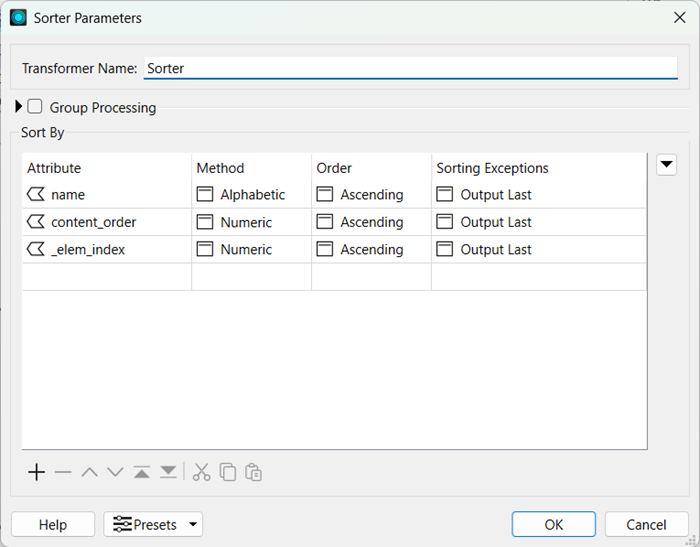Click the Order icon in the name row
700x547 pixels.
coord(325,194)
